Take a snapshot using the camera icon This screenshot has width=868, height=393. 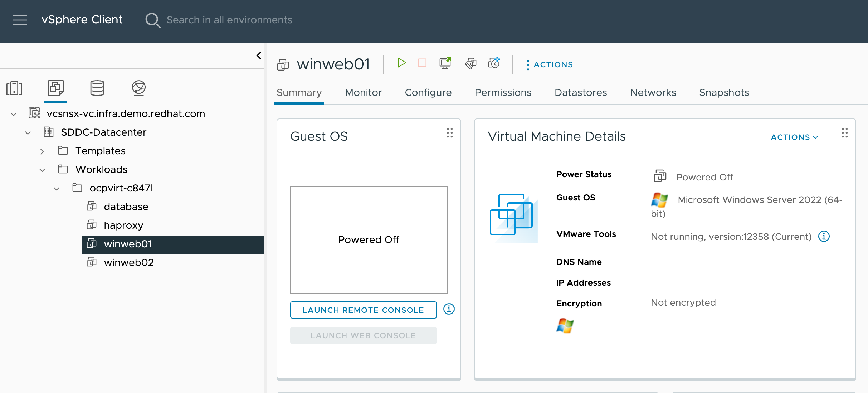click(493, 63)
